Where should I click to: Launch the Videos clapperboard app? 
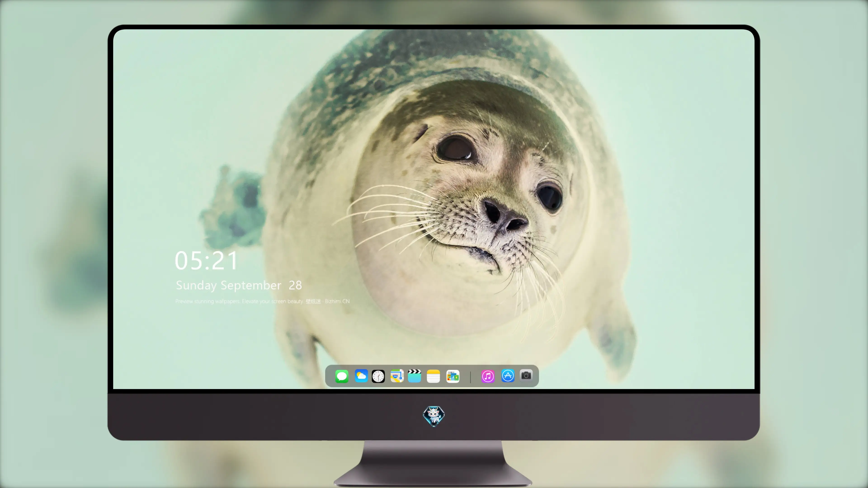click(415, 376)
